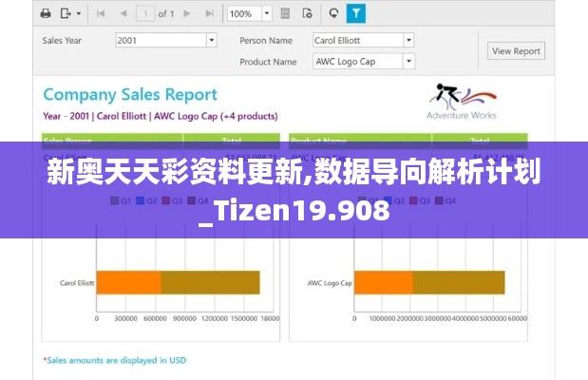Click the Person Name label

click(x=266, y=41)
